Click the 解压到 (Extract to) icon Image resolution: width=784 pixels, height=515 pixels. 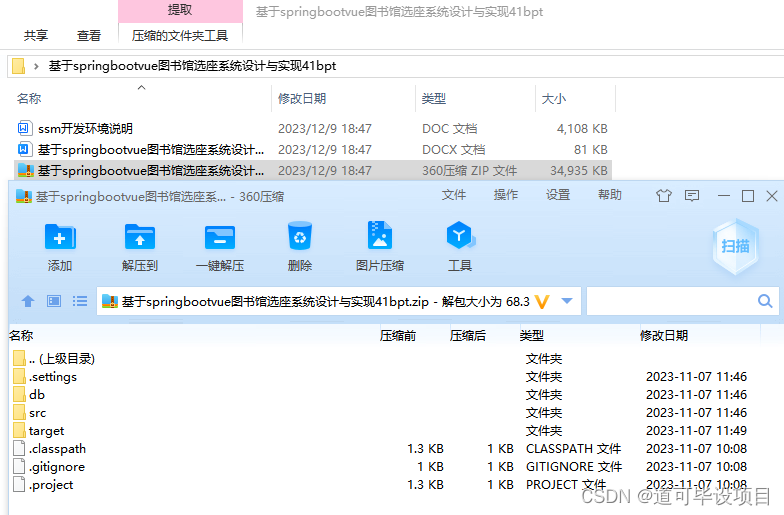coord(140,236)
